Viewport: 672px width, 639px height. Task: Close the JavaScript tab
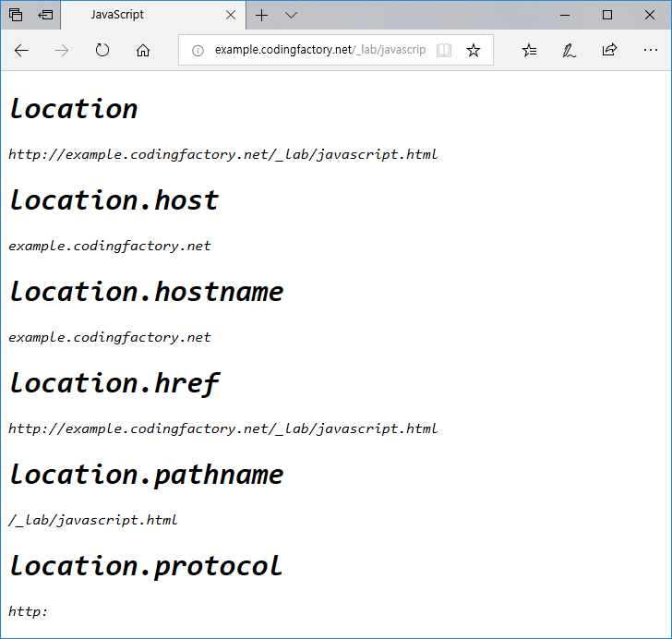pos(231,15)
